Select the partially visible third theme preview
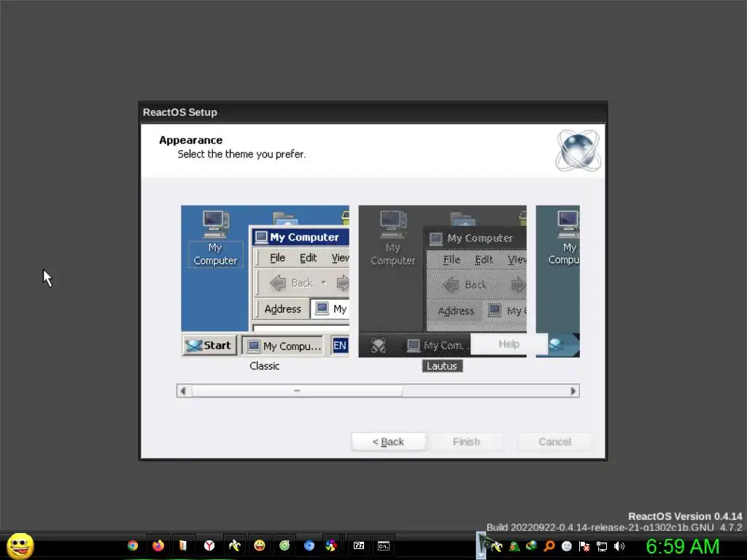Screen dimensions: 747x560 coord(557,281)
